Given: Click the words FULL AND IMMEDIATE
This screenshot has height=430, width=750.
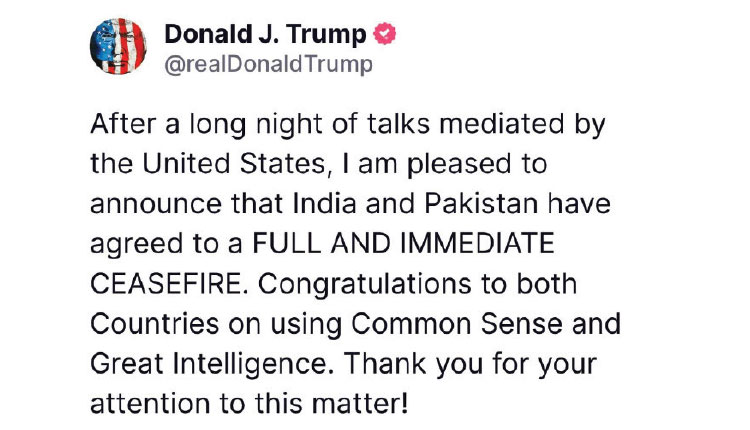Looking at the screenshot, I should pyautogui.click(x=403, y=243).
